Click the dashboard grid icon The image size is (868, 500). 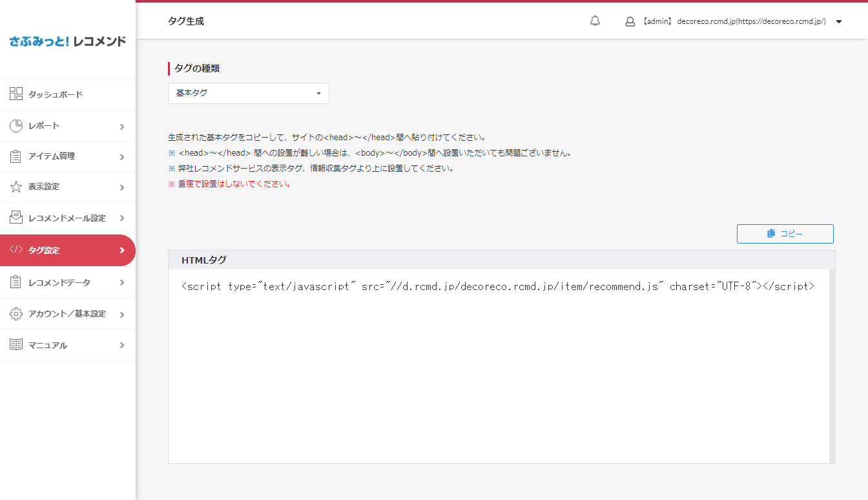coord(16,94)
